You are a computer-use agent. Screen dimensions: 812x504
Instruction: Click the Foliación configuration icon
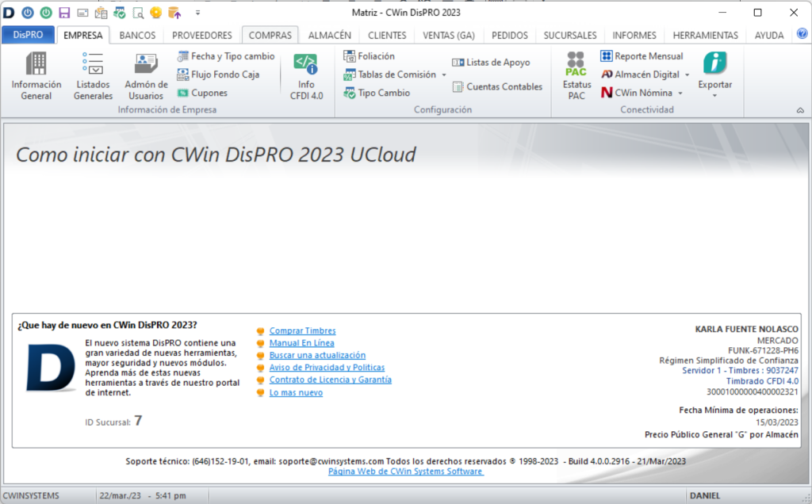coord(365,55)
